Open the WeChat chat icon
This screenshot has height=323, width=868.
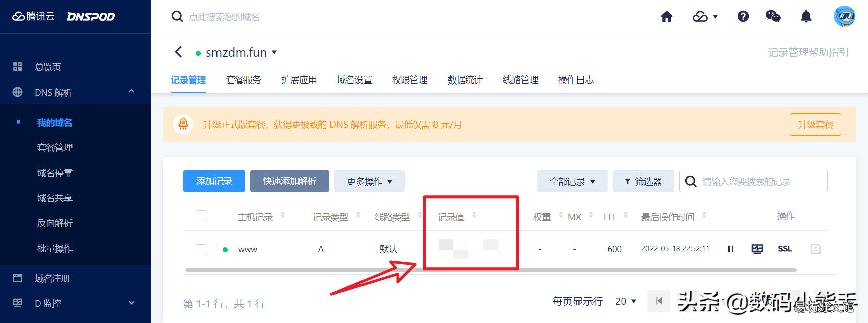tap(773, 17)
